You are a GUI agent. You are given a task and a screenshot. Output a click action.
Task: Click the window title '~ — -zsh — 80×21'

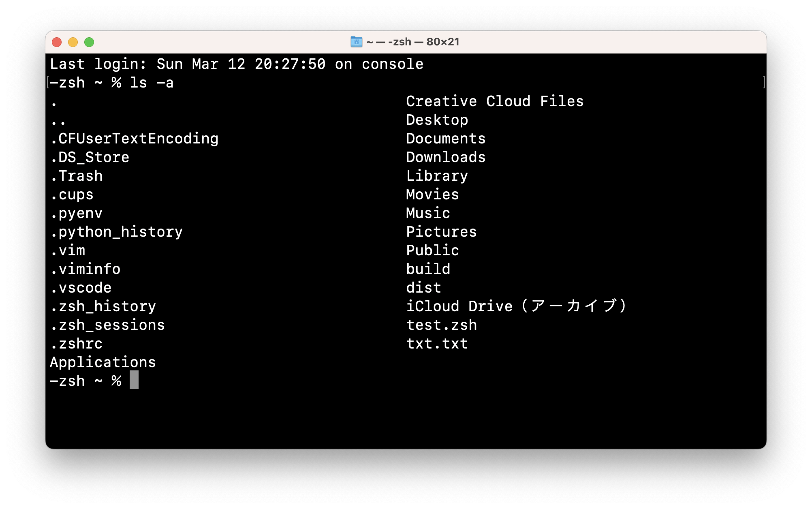(412, 42)
